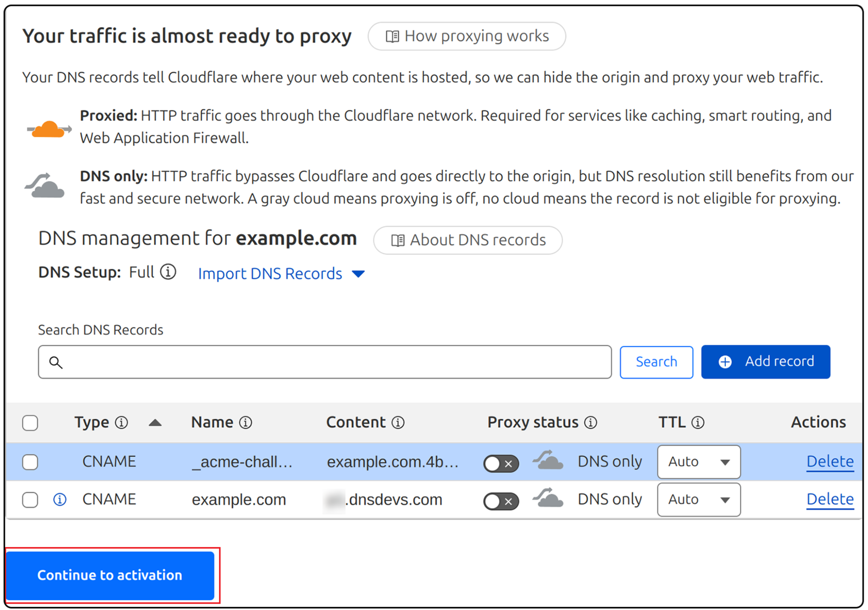
Task: Select the _acme-chall CNAME row checkbox
Action: (30, 462)
